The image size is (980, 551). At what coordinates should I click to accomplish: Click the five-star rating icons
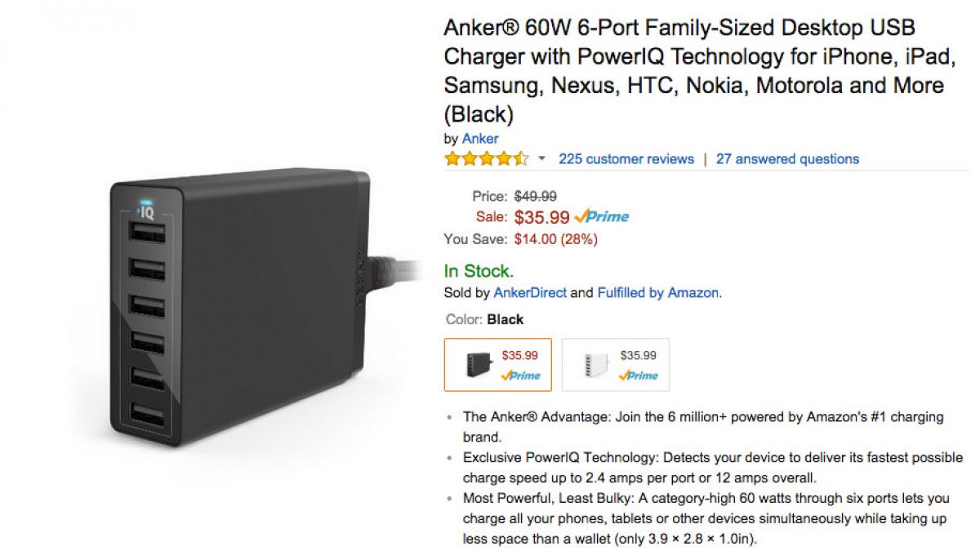[x=486, y=159]
